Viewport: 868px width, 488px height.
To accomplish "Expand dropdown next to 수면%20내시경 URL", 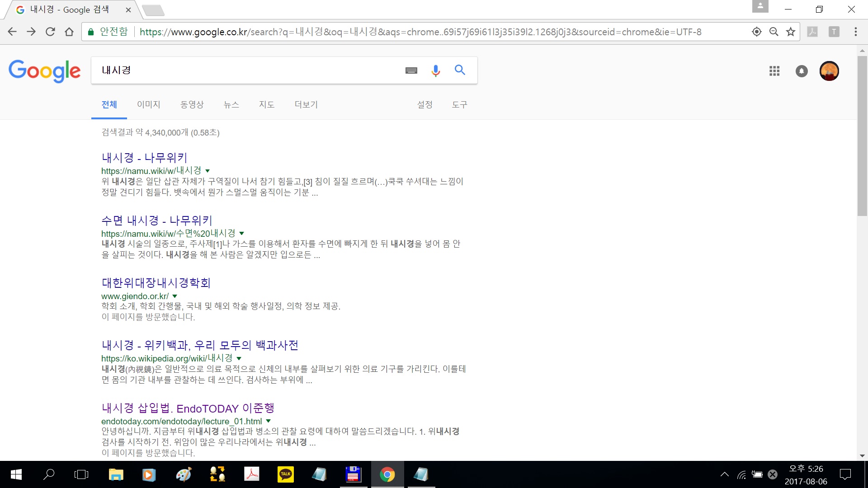I will coord(241,234).
